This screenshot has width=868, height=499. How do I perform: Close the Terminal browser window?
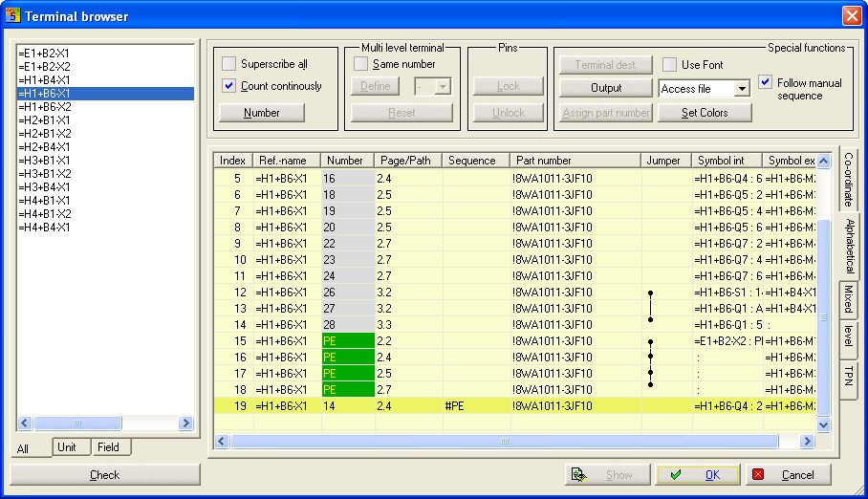[x=852, y=15]
